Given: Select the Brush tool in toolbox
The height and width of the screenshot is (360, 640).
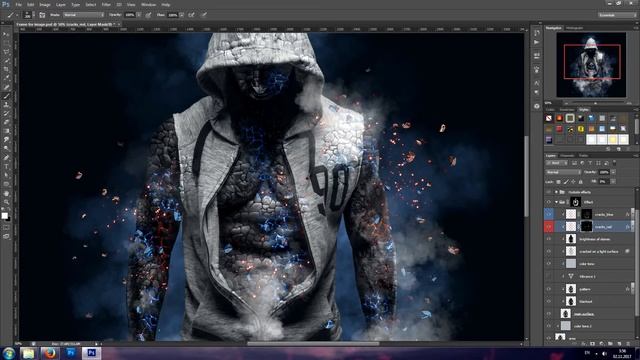Looking at the screenshot, I should (x=6, y=96).
